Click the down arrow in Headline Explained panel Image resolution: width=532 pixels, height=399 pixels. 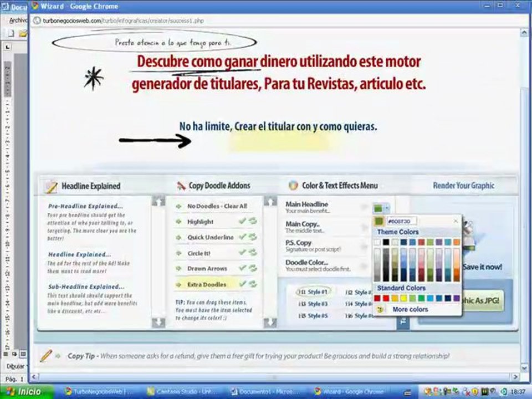[158, 322]
